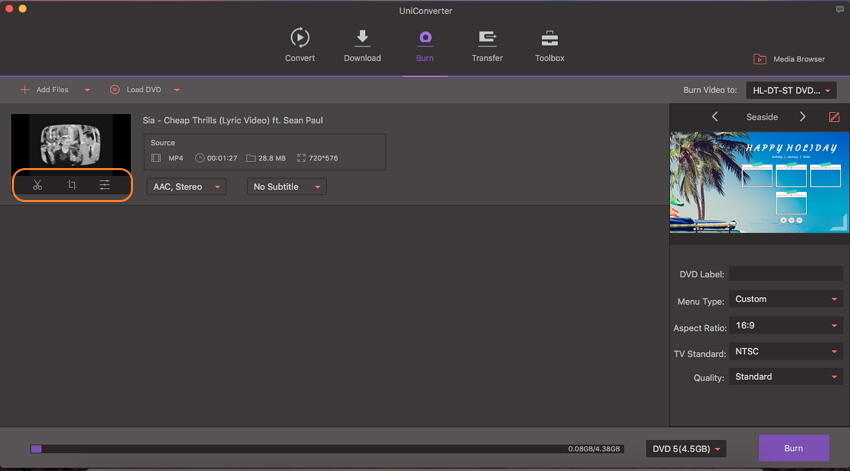Open the AAC, Stereo audio dropdown
850x471 pixels.
[x=186, y=186]
